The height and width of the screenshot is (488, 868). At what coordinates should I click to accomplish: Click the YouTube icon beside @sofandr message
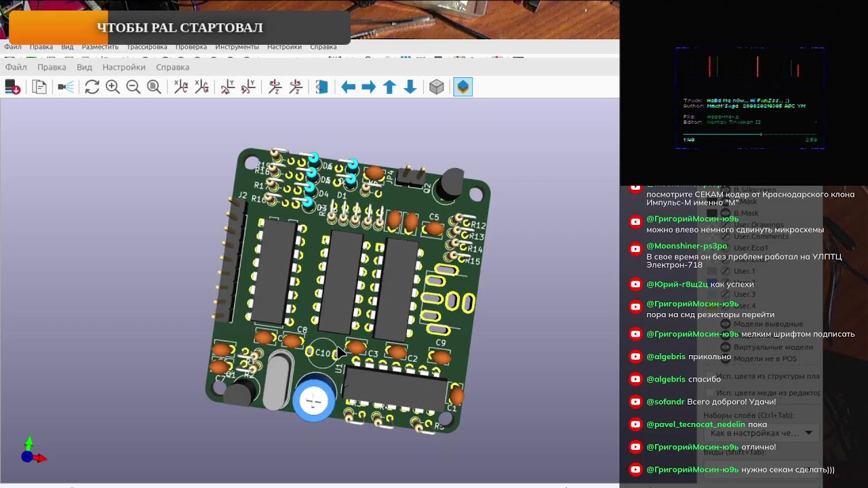pyautogui.click(x=635, y=402)
